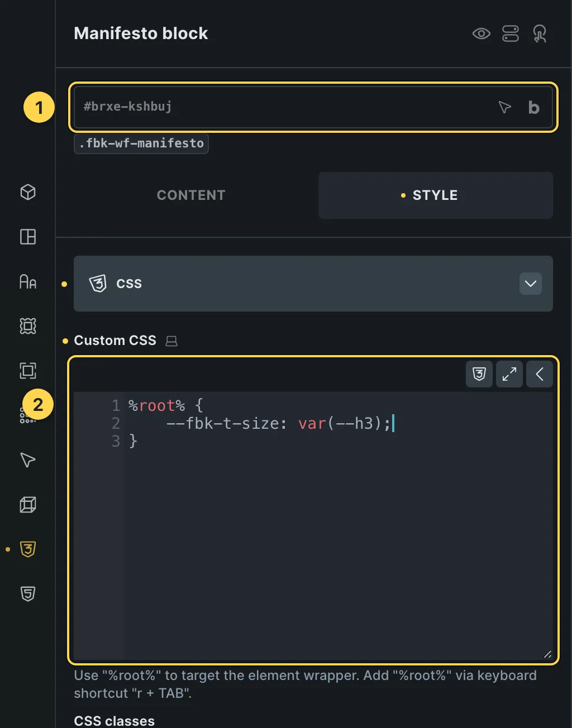Click the CSS classes label
Viewport: 572px width, 728px height.
[x=114, y=721]
